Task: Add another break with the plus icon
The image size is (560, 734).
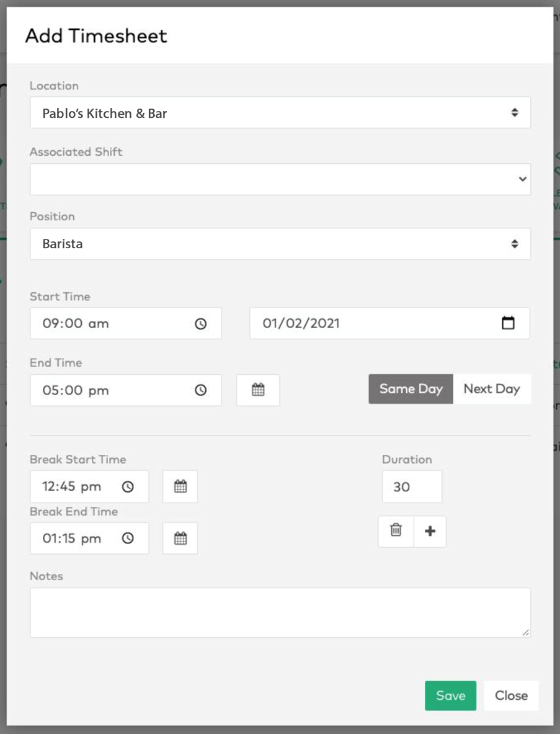Action: point(430,531)
